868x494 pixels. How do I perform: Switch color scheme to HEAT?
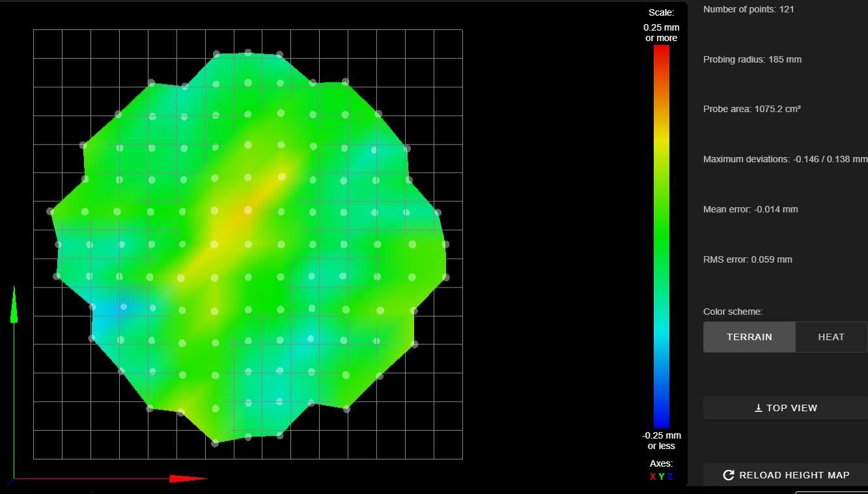[832, 337]
